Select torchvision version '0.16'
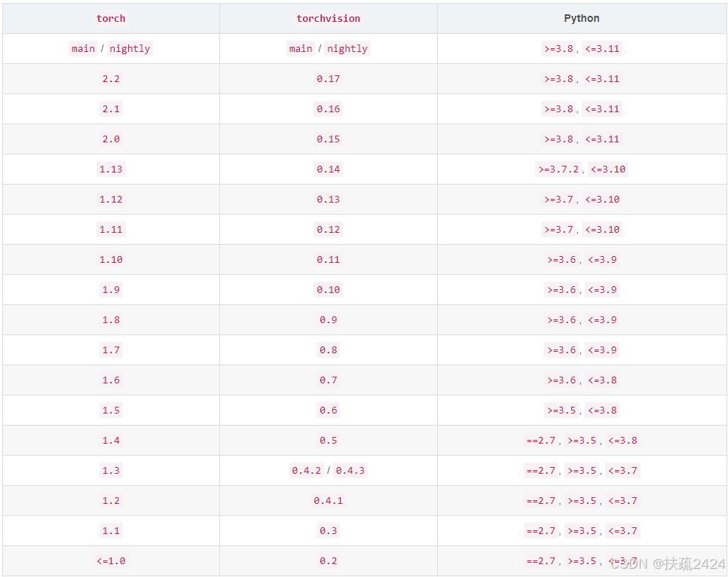The height and width of the screenshot is (577, 728). click(x=329, y=109)
